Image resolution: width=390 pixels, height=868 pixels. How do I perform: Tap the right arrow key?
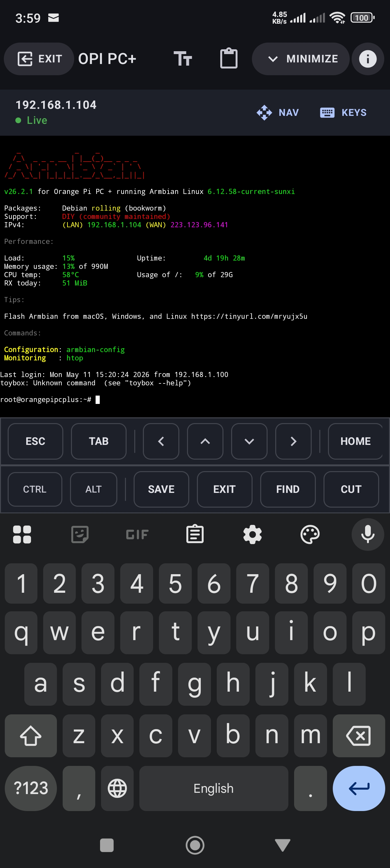click(x=293, y=441)
